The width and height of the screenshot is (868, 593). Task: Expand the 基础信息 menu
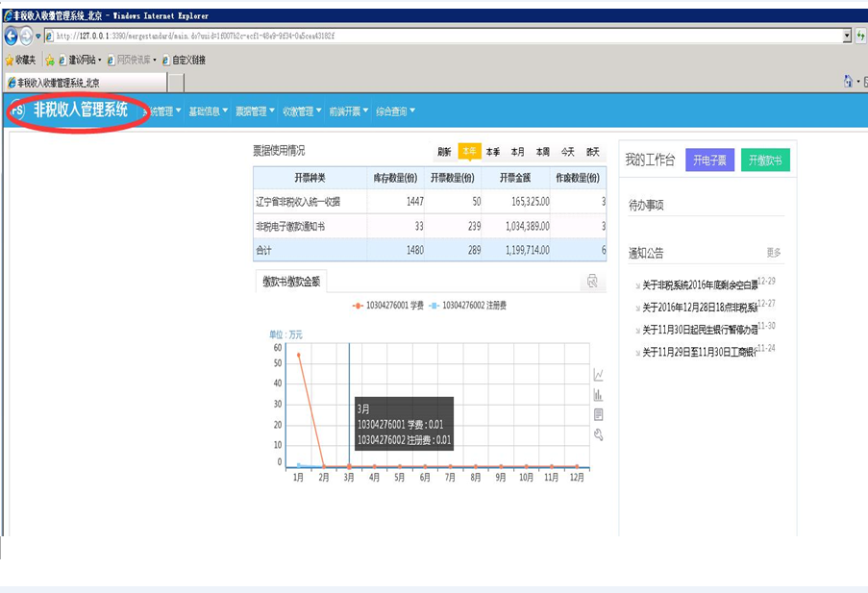tap(209, 111)
